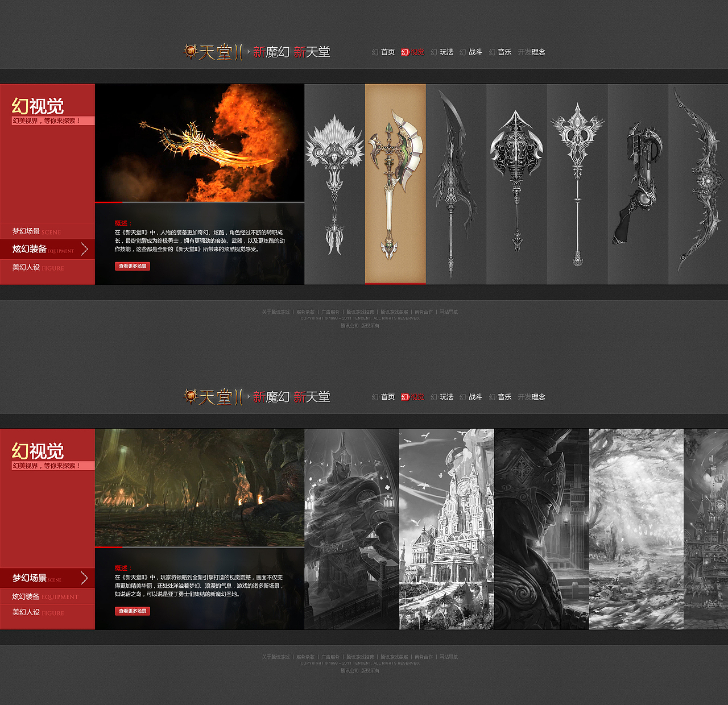This screenshot has height=705, width=728.
Task: Click 查看更多场景 button below the equipment description
Action: click(133, 266)
